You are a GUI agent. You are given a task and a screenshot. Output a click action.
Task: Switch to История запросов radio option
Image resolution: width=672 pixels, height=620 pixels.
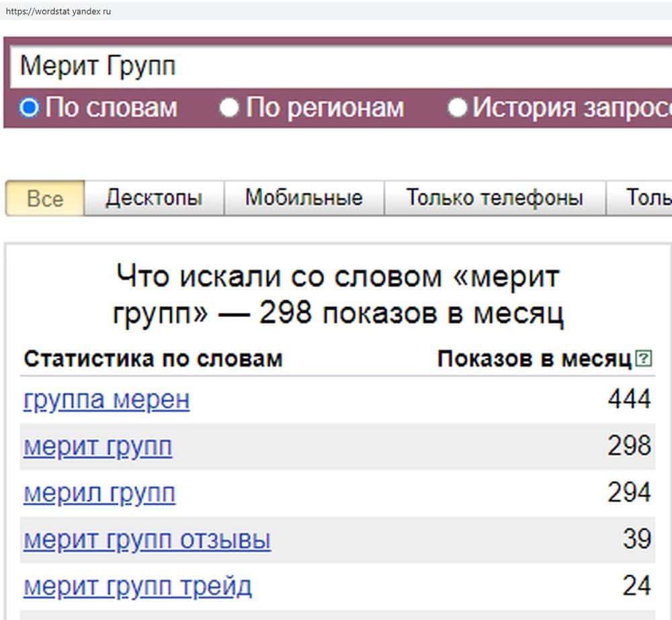click(x=458, y=107)
